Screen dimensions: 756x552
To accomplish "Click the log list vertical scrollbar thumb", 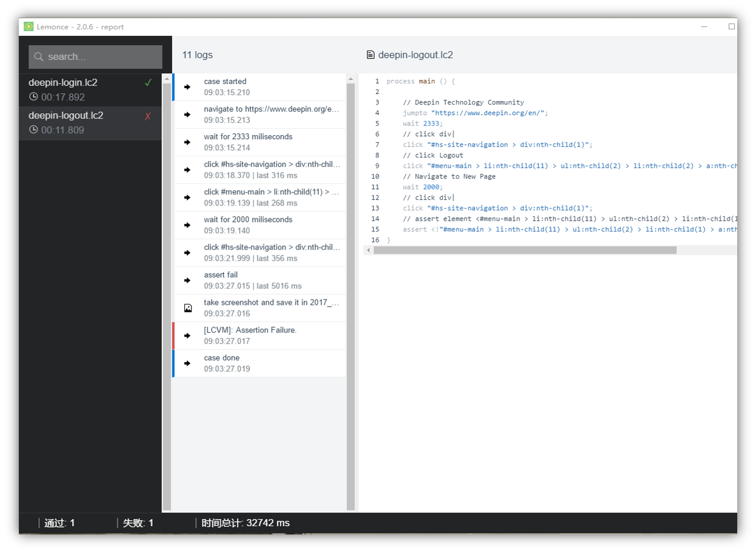I will (351, 297).
